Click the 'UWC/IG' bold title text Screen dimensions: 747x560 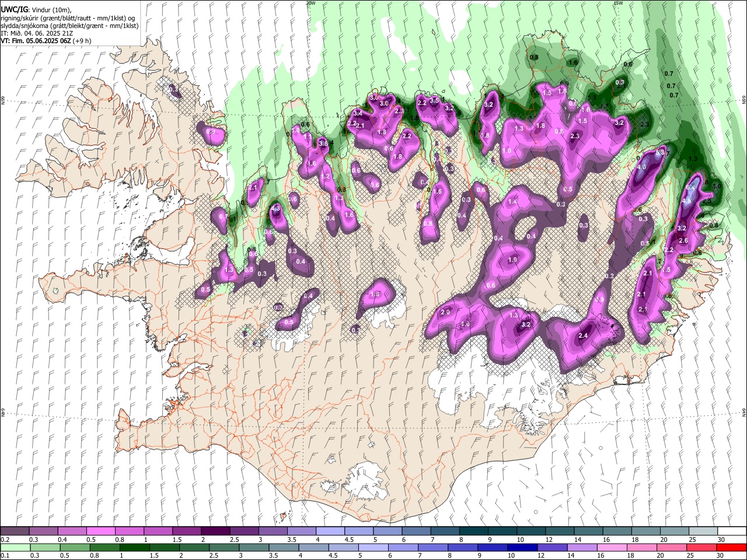pos(14,9)
